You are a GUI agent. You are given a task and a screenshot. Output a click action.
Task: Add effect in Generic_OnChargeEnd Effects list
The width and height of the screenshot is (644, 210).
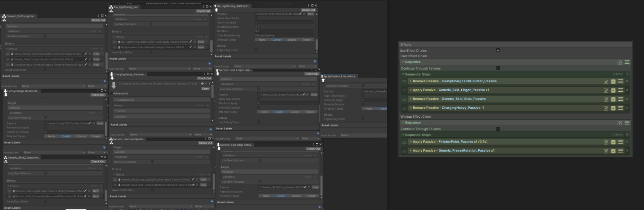(x=102, y=49)
